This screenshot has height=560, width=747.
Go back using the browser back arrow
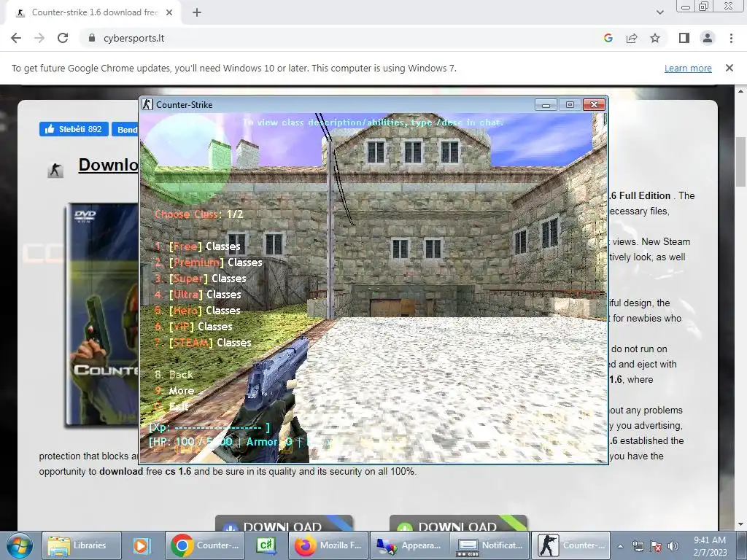(x=16, y=38)
